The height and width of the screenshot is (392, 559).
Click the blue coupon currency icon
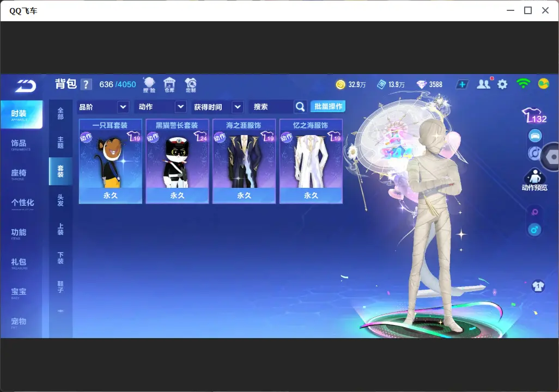[381, 84]
